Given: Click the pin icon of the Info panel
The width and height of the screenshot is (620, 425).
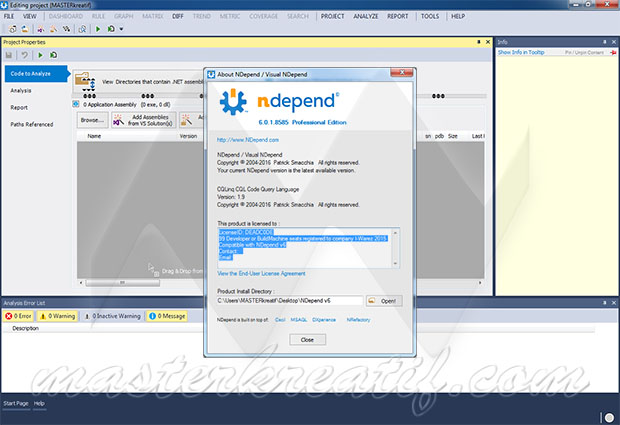Looking at the screenshot, I should point(605,42).
